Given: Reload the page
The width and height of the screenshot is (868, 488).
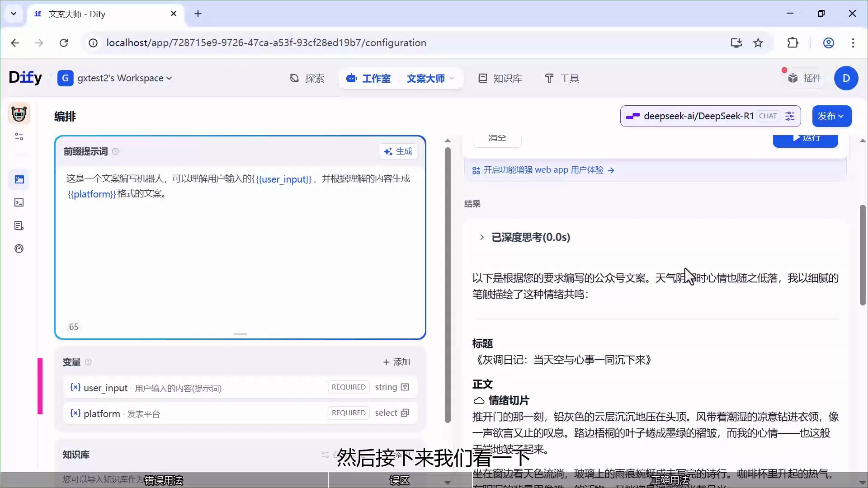Looking at the screenshot, I should click(x=64, y=43).
